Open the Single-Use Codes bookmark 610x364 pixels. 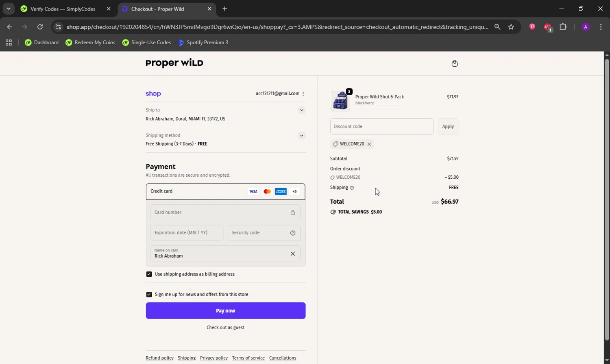click(147, 43)
